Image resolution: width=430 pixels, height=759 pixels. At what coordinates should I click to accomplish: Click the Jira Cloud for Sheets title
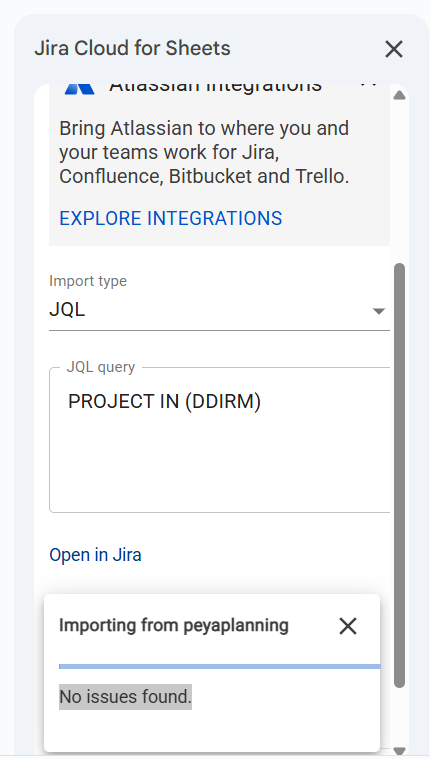pyautogui.click(x=132, y=48)
